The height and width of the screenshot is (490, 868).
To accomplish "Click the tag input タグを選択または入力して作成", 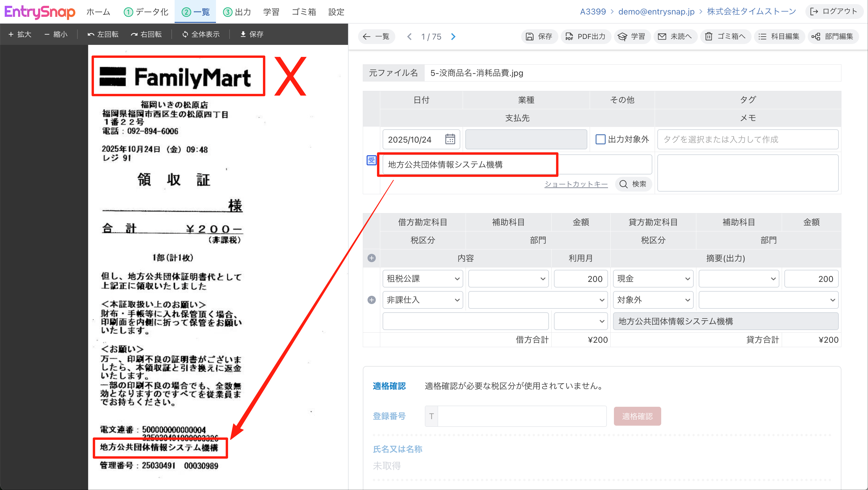I will 748,139.
